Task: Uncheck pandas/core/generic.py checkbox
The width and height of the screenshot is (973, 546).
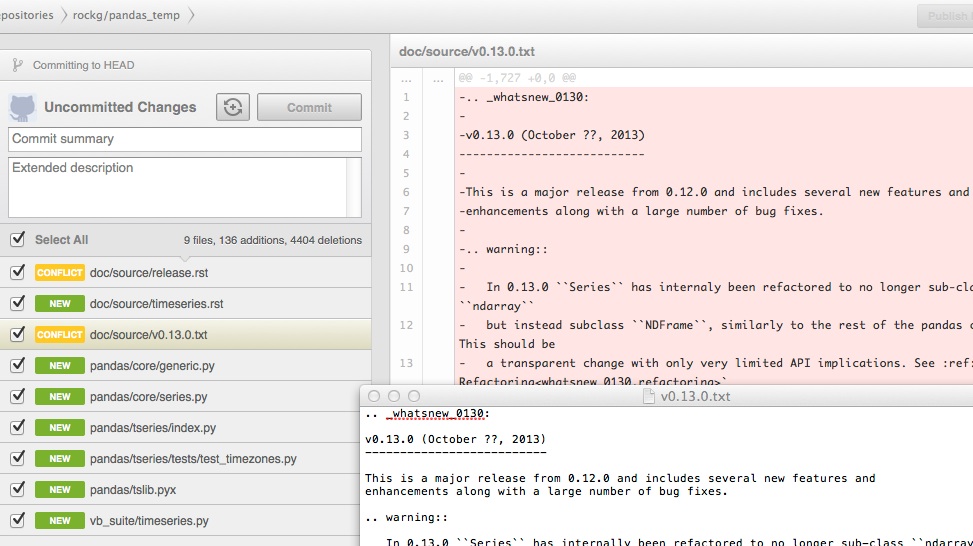Action: 17,365
